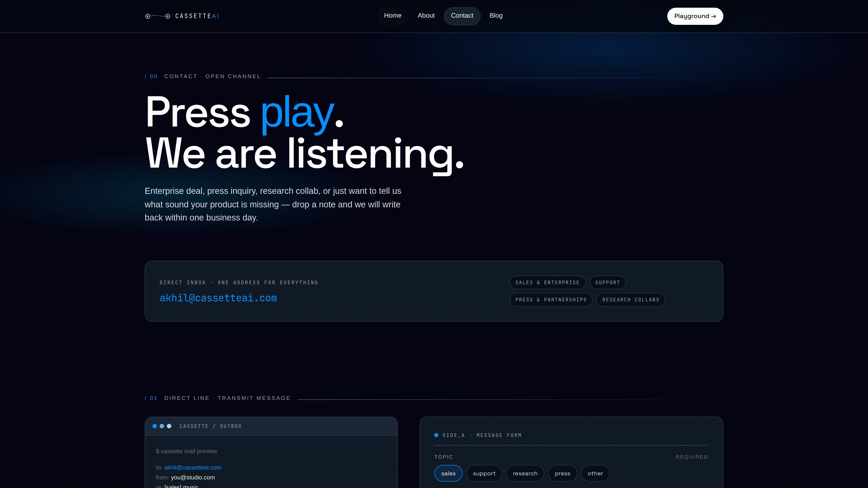The width and height of the screenshot is (868, 488).
Task: Click the 'CASSETTE / OUTBOX' window title
Action: pos(211,426)
